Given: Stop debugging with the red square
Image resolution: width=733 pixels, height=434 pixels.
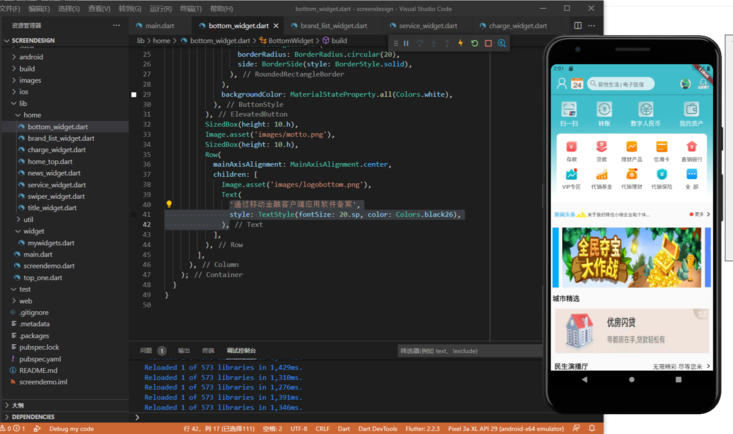Looking at the screenshot, I should [488, 43].
